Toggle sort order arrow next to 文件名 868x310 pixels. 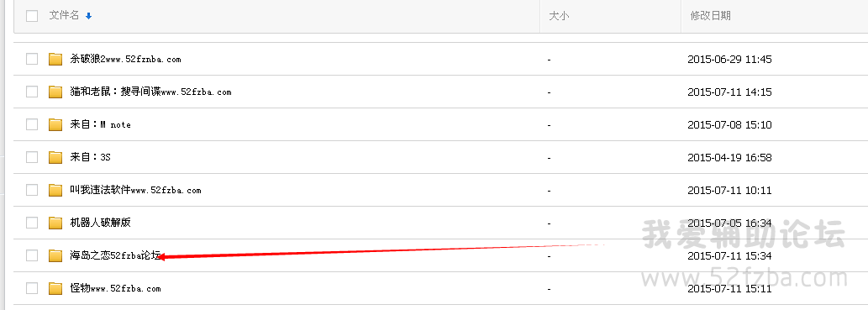[x=88, y=16]
